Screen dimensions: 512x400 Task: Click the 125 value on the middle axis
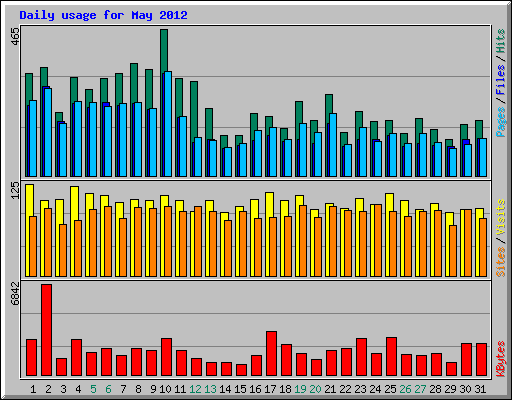pyautogui.click(x=15, y=191)
